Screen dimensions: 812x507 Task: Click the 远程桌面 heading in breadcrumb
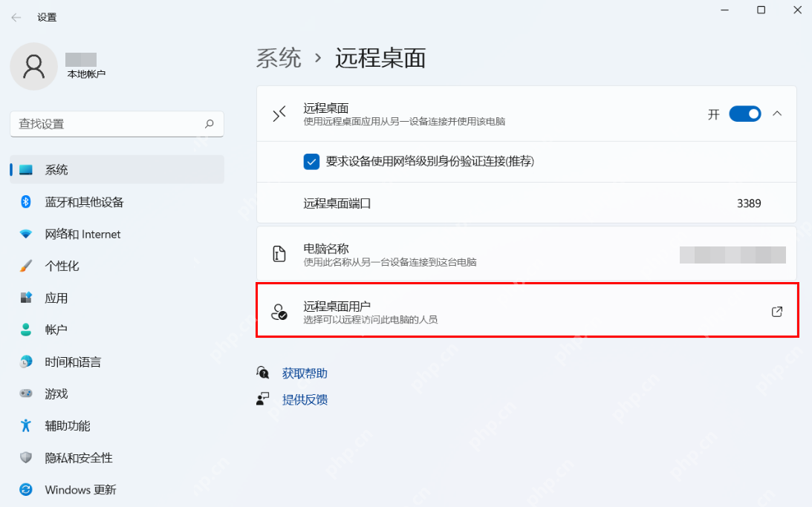point(380,57)
